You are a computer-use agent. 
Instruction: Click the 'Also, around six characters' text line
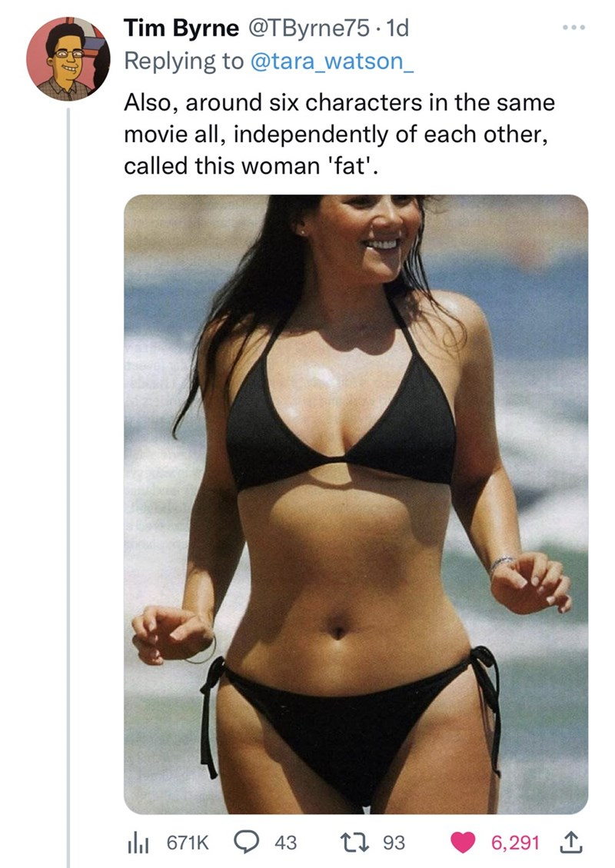(x=339, y=102)
